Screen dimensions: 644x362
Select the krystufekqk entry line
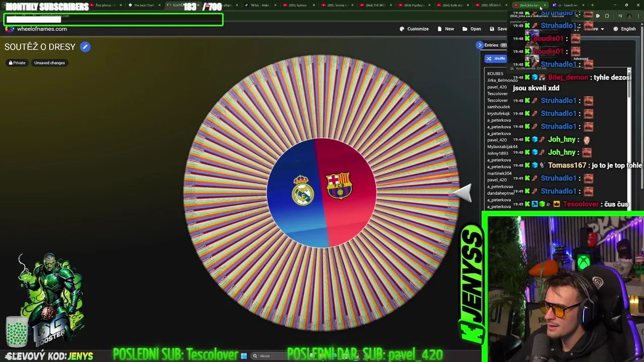[x=499, y=114]
